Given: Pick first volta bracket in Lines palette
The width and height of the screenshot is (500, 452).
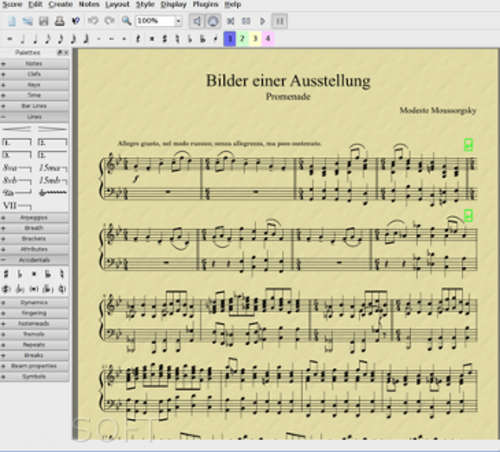Looking at the screenshot, I should (17, 142).
